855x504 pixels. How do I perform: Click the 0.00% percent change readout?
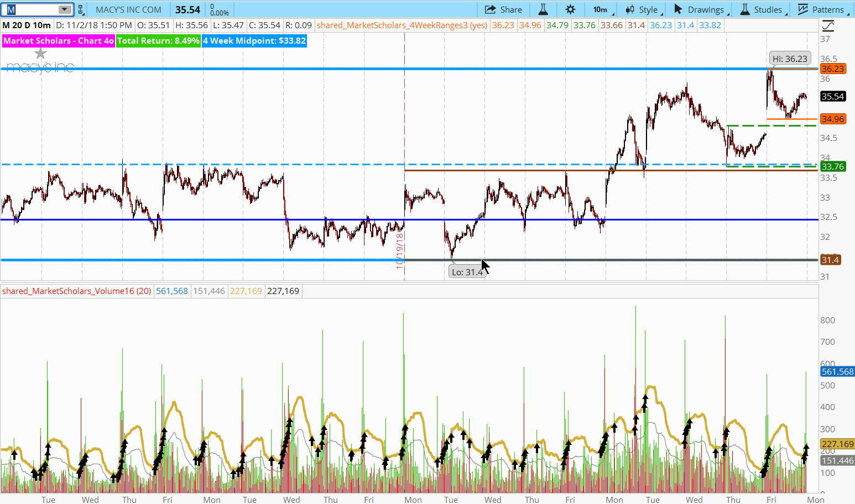click(220, 13)
